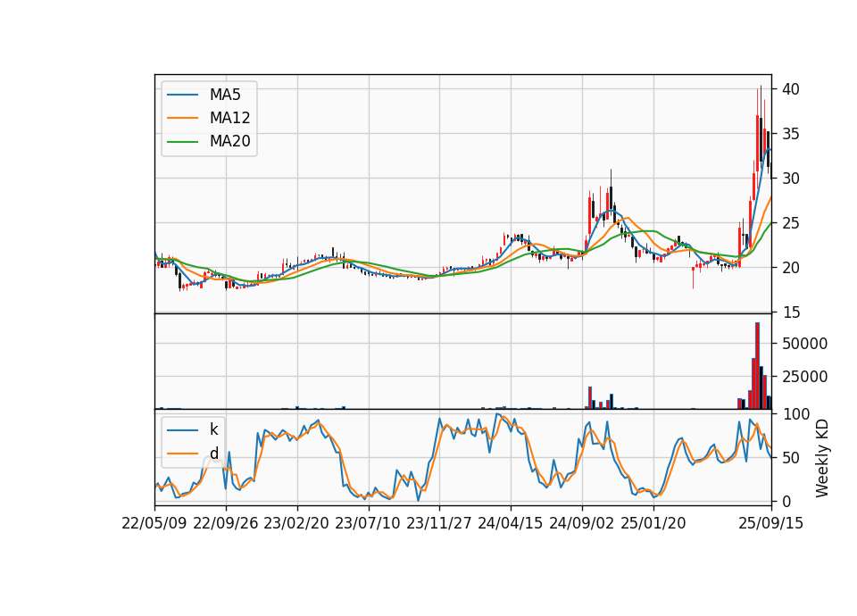Screen dimensions: 857x616
Task: Click the price axis value 25
Action: 790,223
